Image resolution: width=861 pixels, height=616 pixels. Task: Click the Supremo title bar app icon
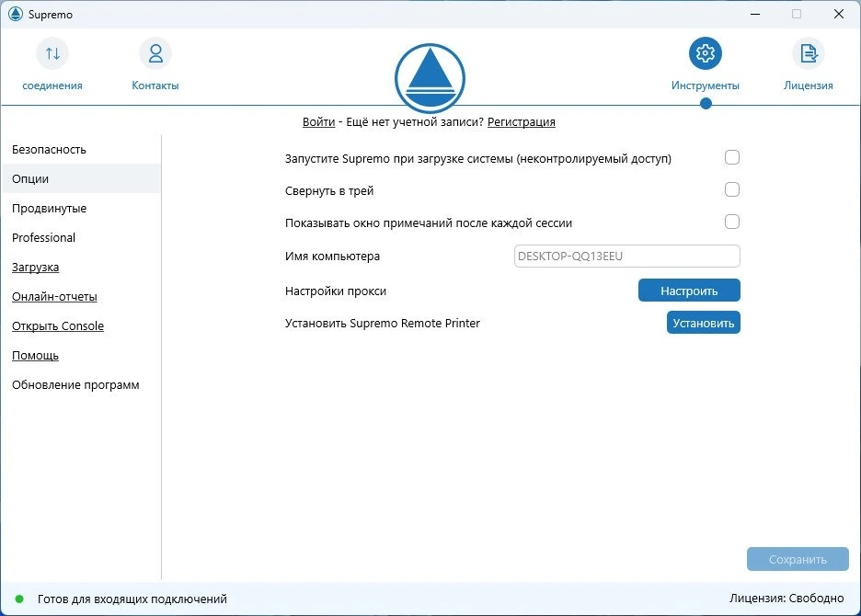point(16,14)
